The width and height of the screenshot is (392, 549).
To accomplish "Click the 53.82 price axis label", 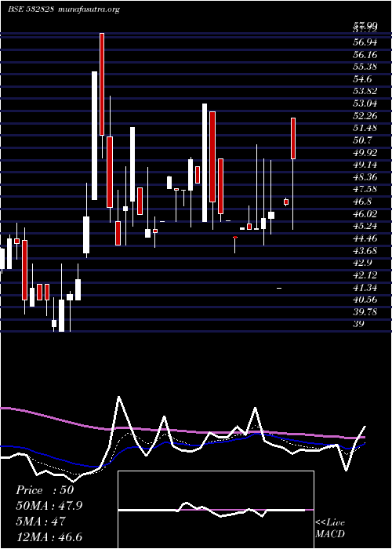I will click(x=365, y=91).
